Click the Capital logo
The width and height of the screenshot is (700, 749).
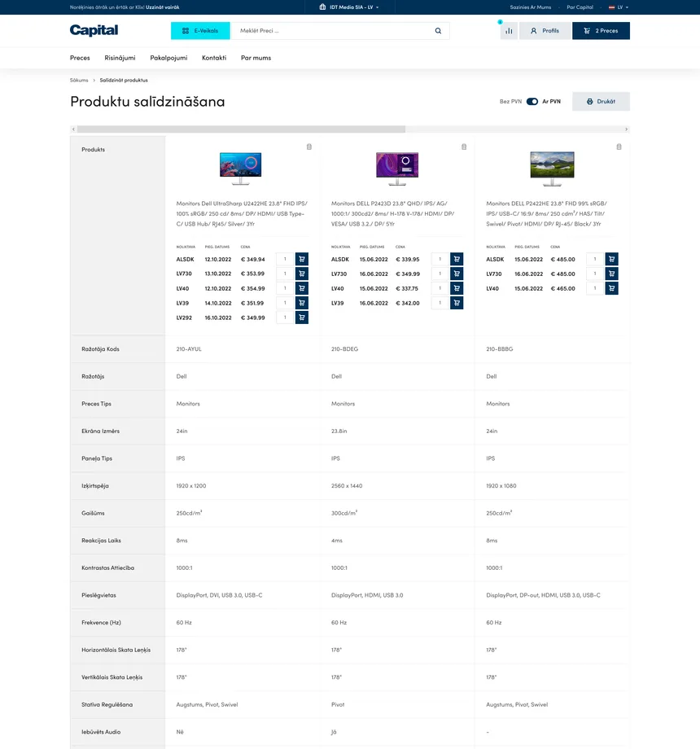[94, 30]
